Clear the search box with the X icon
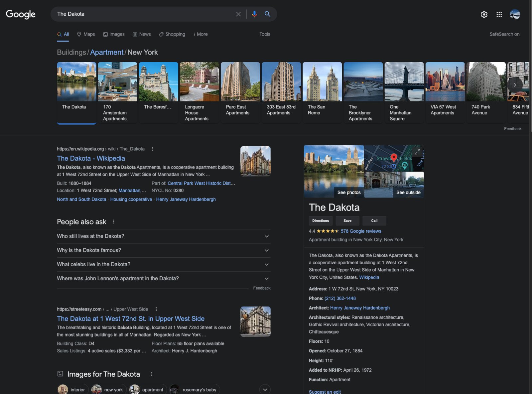The height and width of the screenshot is (394, 532). (x=238, y=14)
